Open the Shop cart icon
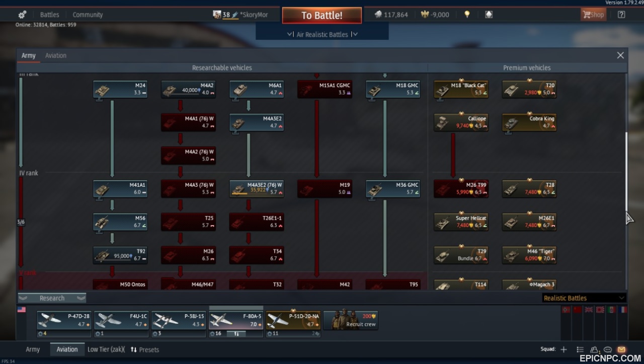This screenshot has height=364, width=644. 593,15
